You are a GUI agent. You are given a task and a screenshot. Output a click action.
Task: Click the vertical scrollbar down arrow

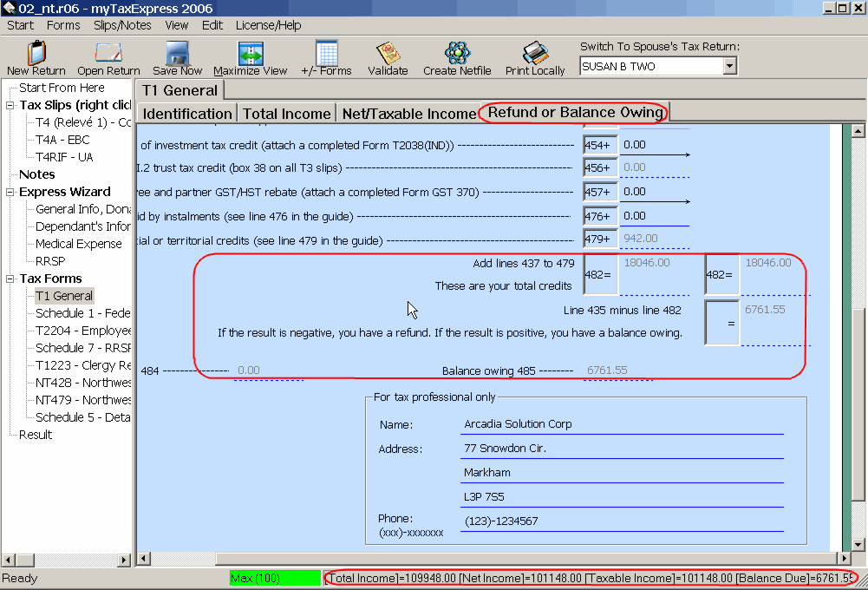point(859,541)
